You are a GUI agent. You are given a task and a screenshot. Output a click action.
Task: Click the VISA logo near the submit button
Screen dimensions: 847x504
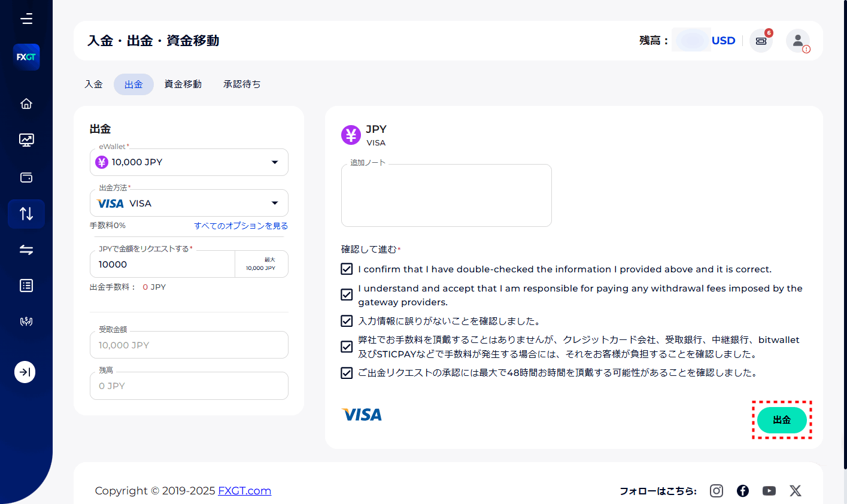coord(362,414)
